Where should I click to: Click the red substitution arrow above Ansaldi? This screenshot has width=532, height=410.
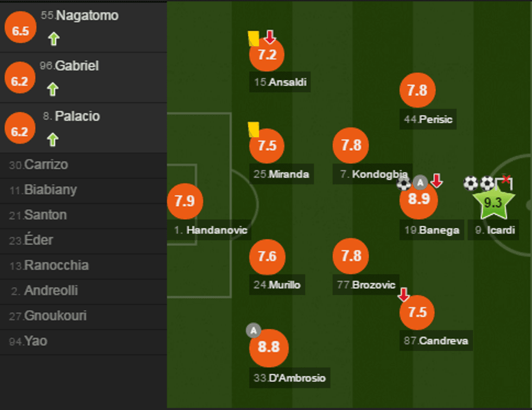point(270,37)
